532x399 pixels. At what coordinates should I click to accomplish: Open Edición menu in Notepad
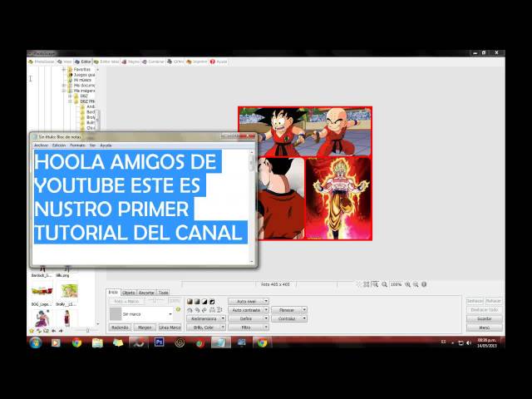click(59, 145)
